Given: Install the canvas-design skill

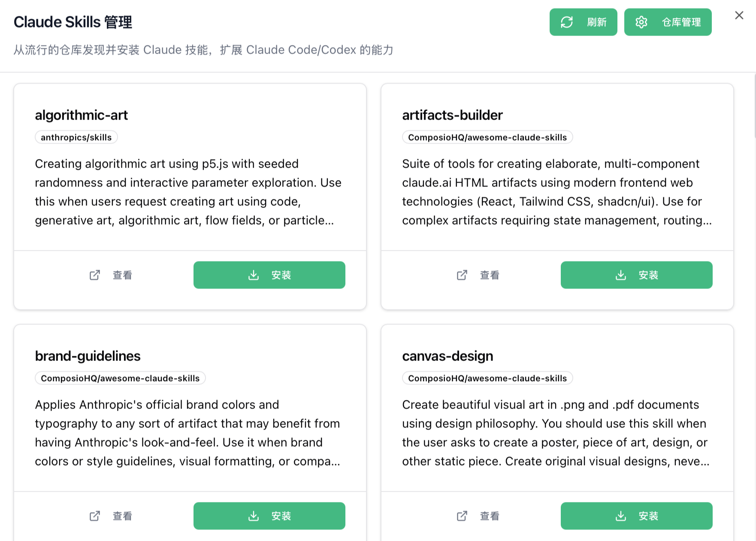Looking at the screenshot, I should pyautogui.click(x=637, y=516).
